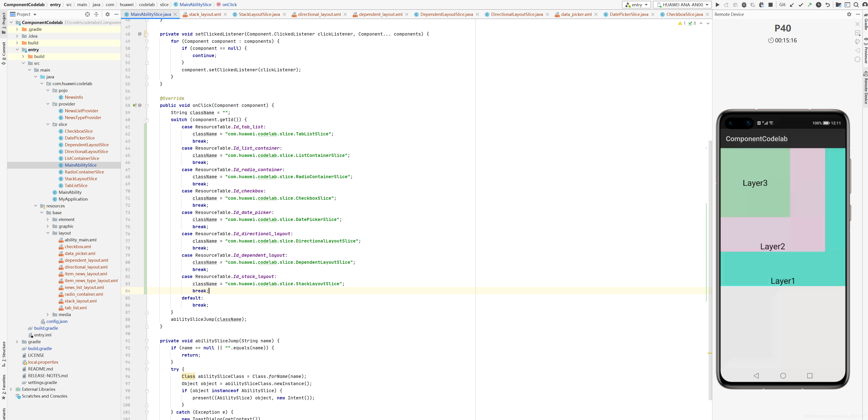Screen dimensions: 868x420
Task: Open Project panel settings gear
Action: point(107,14)
